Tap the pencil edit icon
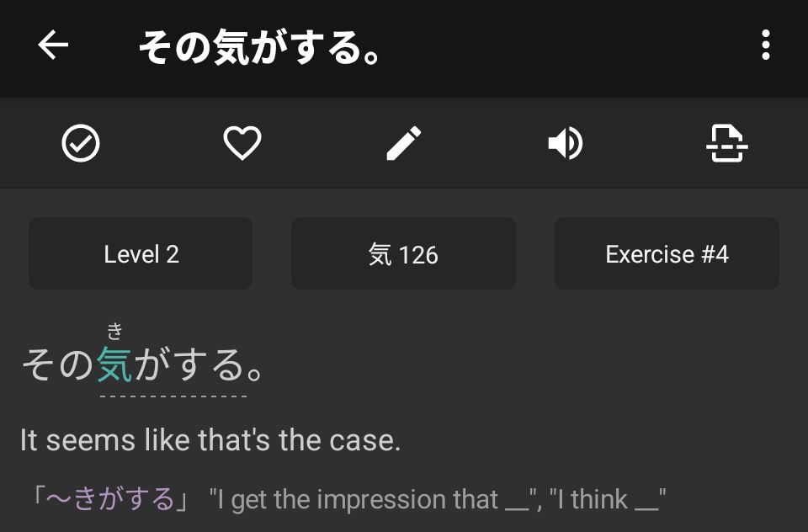The image size is (808, 532). [x=404, y=144]
